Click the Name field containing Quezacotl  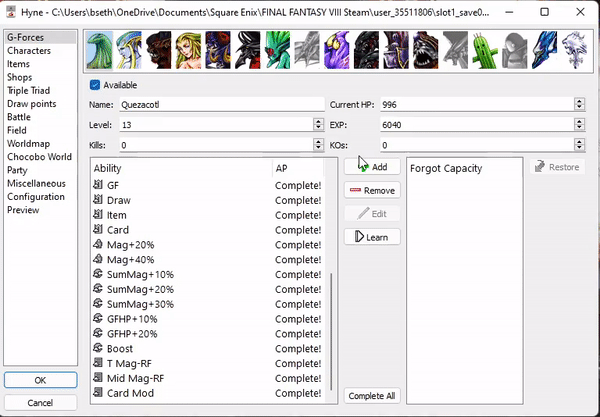click(222, 104)
